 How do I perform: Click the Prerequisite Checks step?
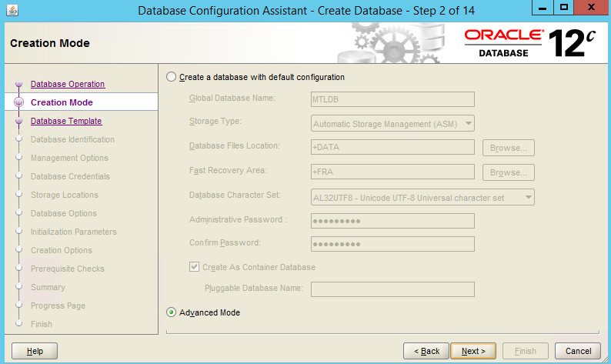point(68,269)
